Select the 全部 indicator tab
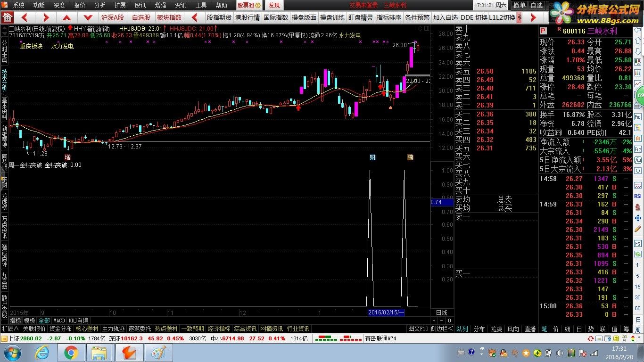 (44, 321)
